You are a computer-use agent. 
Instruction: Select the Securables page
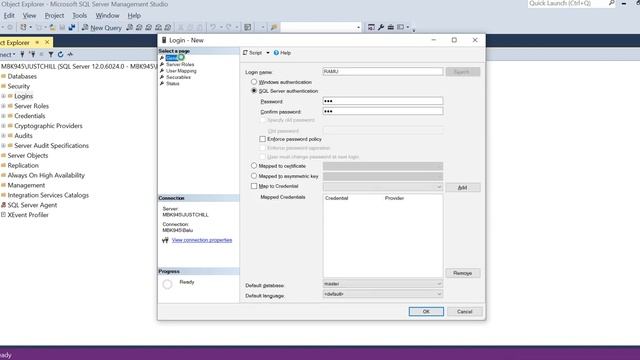[x=178, y=77]
